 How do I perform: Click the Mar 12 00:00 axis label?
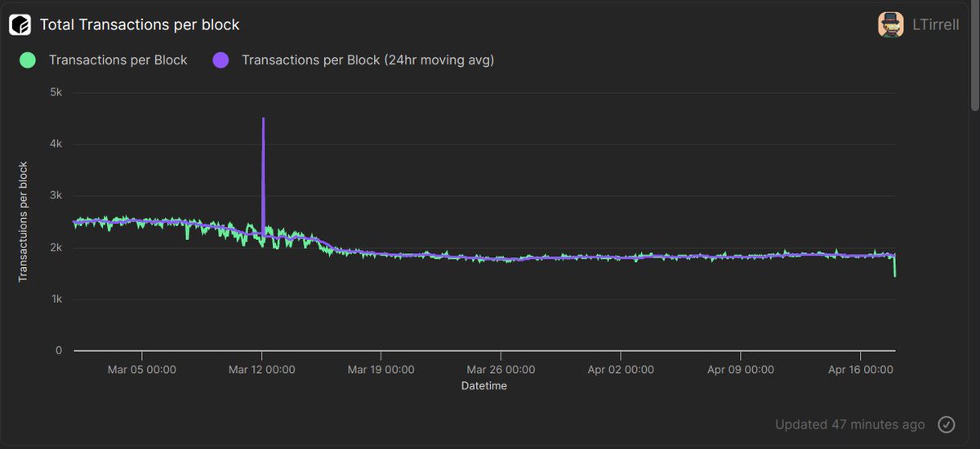pos(262,370)
